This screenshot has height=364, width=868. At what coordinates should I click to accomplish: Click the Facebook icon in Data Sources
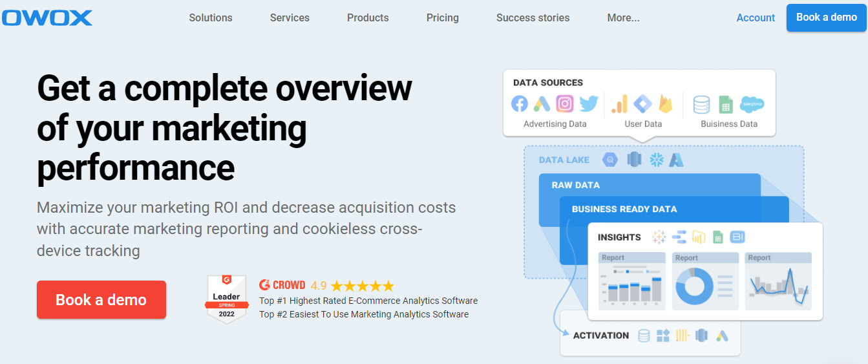click(x=520, y=104)
